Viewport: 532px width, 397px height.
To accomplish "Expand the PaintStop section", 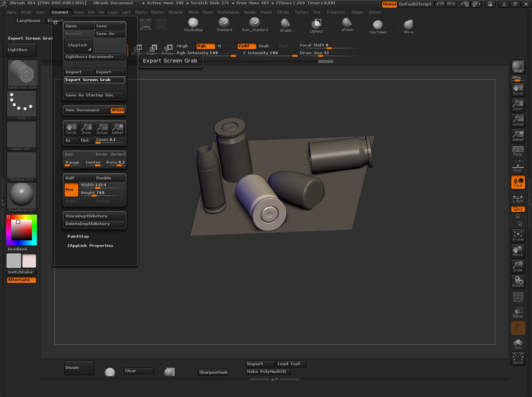I will pyautogui.click(x=78, y=237).
